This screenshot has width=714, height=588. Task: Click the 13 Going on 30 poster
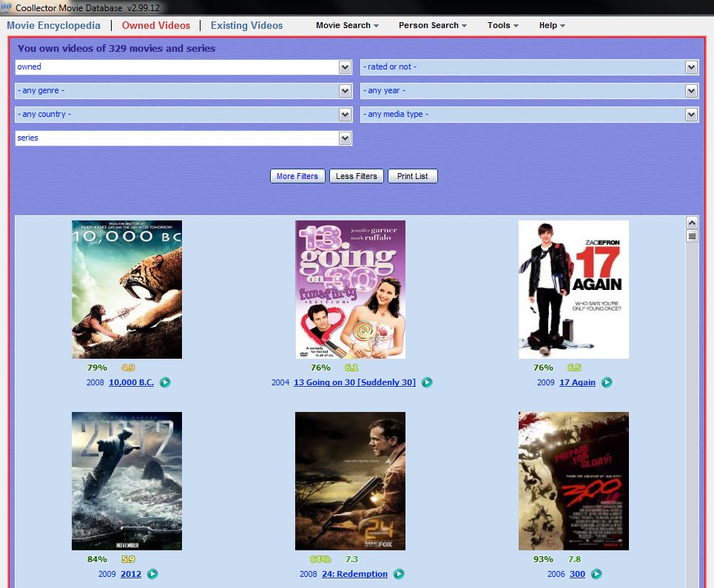pyautogui.click(x=350, y=289)
